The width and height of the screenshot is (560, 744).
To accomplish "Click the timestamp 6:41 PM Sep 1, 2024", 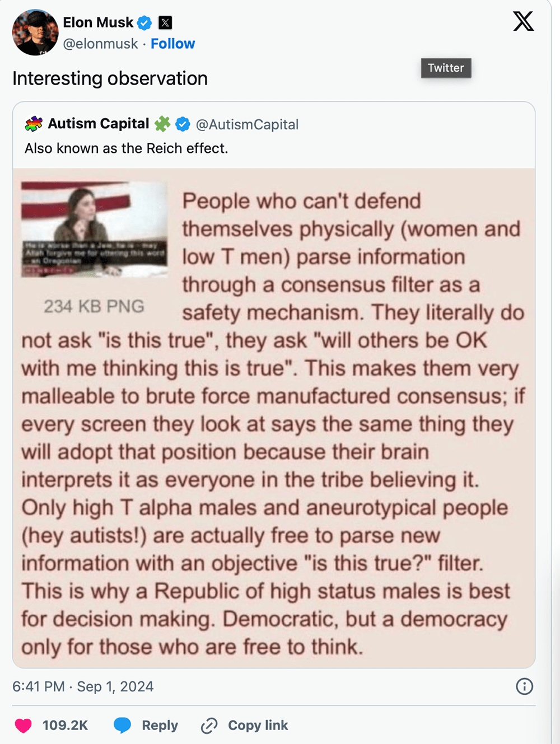I will [x=84, y=686].
